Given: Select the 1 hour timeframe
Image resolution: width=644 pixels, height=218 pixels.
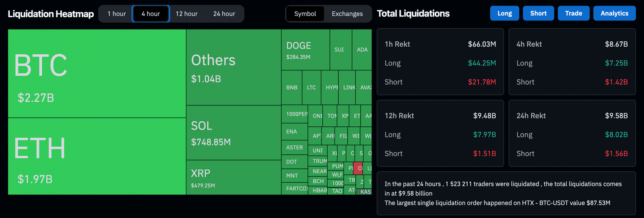Looking at the screenshot, I should pos(117,14).
